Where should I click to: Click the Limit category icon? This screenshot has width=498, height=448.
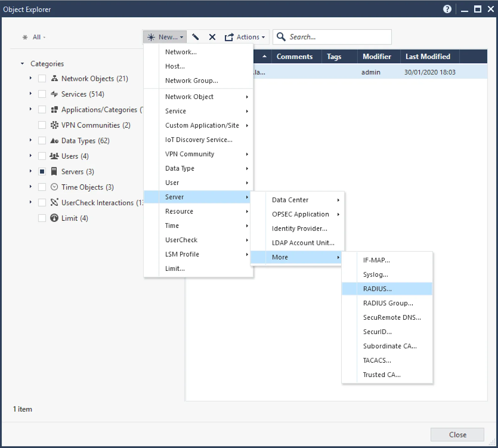point(54,218)
